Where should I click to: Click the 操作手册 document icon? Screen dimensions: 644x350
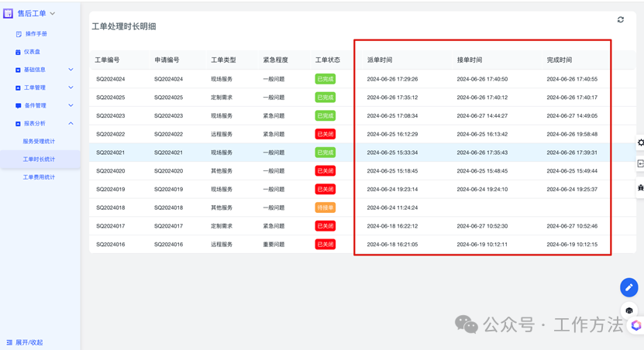(x=19, y=34)
